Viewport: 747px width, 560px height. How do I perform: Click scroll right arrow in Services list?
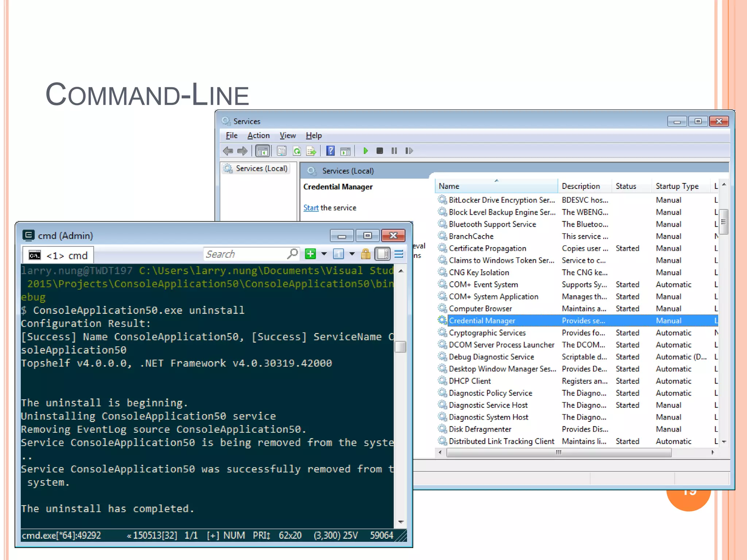[x=713, y=452]
